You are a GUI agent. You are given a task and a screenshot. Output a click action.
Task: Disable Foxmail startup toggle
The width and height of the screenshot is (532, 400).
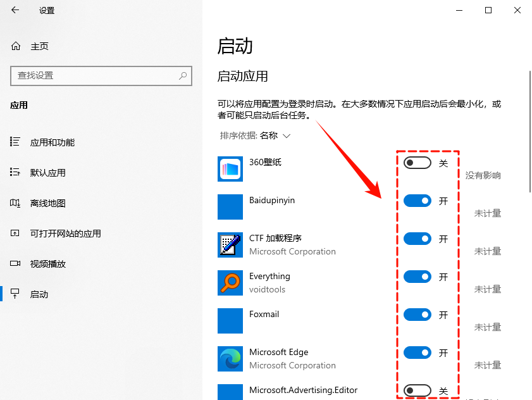pyautogui.click(x=418, y=315)
